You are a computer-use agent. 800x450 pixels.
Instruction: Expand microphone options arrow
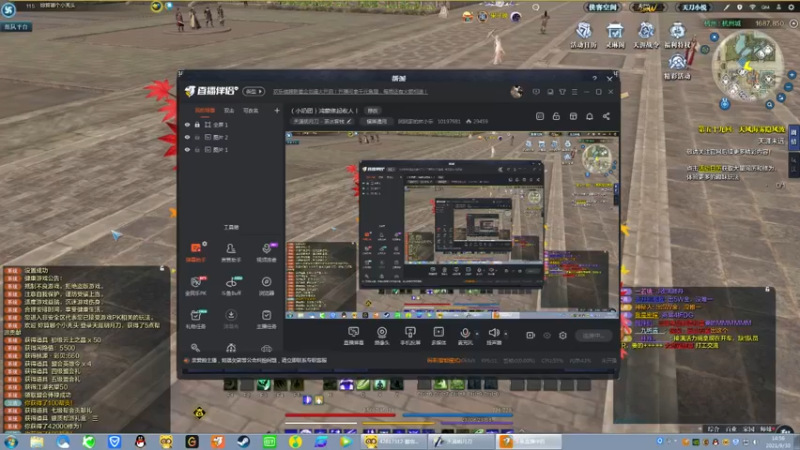click(477, 334)
